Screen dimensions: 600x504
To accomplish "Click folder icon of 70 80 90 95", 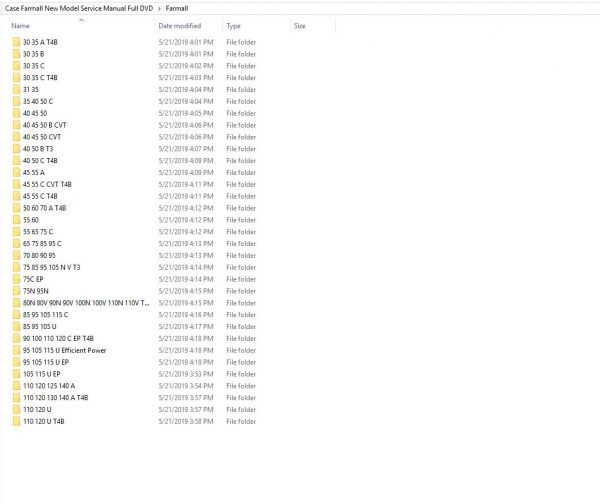I will pos(16,256).
